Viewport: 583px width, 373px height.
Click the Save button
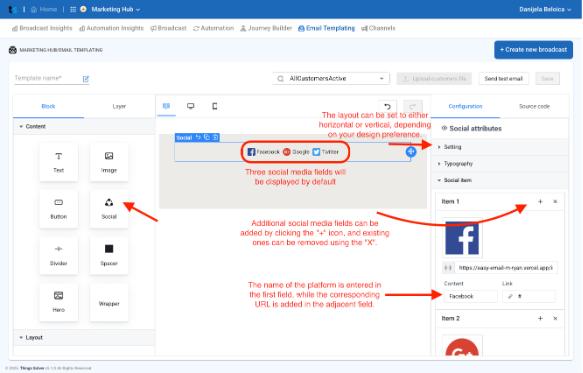click(x=547, y=78)
